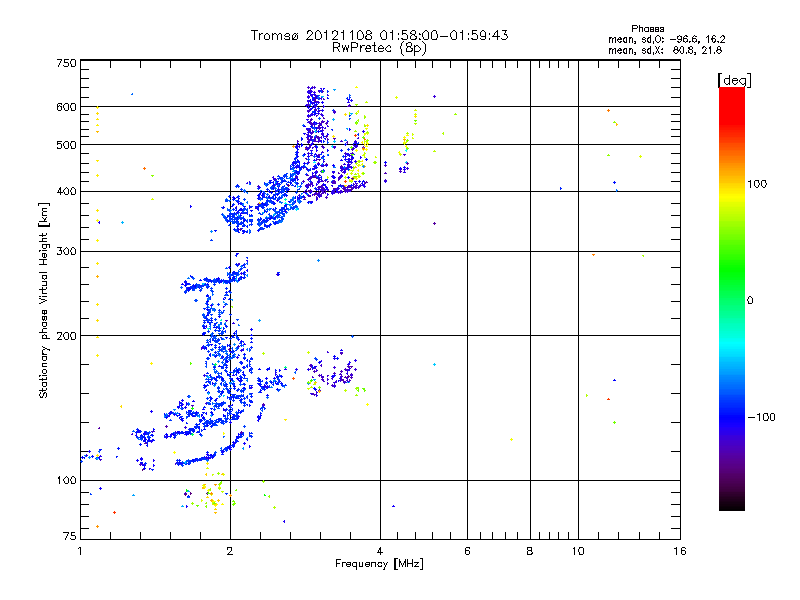Click the y-axis tick label '400'
This screenshot has height=600, width=800.
66,191
